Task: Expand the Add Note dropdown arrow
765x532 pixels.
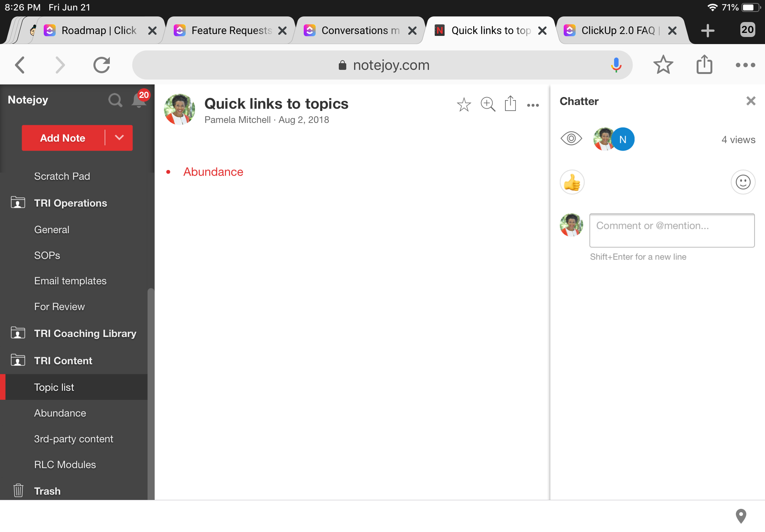Action: (x=119, y=137)
